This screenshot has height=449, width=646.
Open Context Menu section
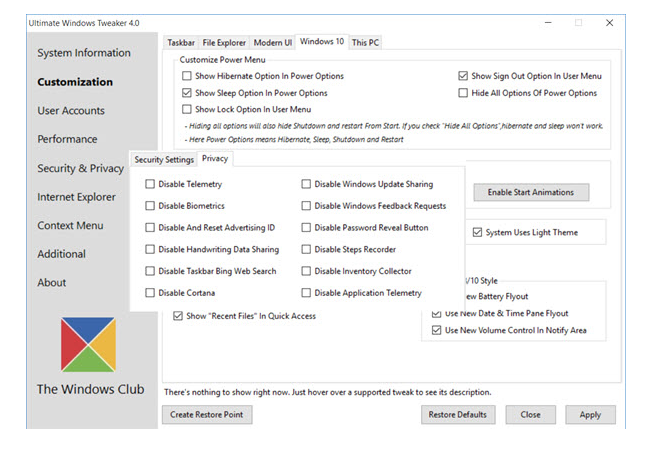coord(70,225)
